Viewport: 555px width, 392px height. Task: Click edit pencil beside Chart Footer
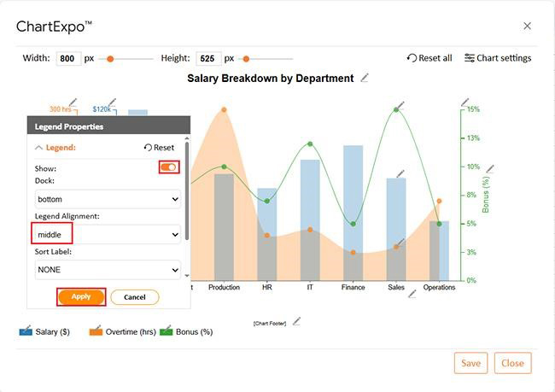(297, 321)
